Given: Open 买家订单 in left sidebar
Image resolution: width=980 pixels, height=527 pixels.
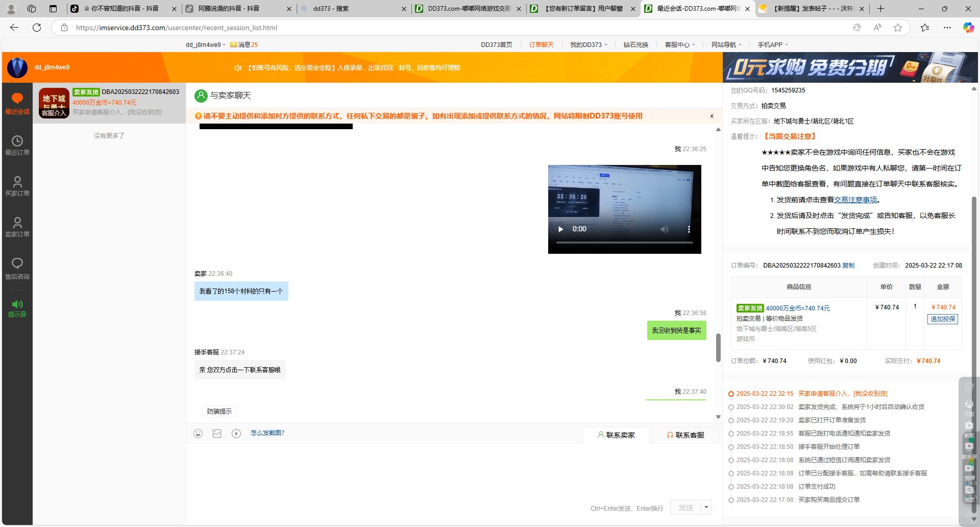Looking at the screenshot, I should pos(17,186).
